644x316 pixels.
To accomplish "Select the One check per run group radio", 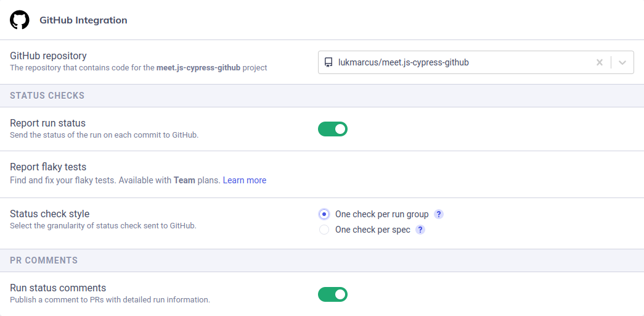I will (324, 214).
